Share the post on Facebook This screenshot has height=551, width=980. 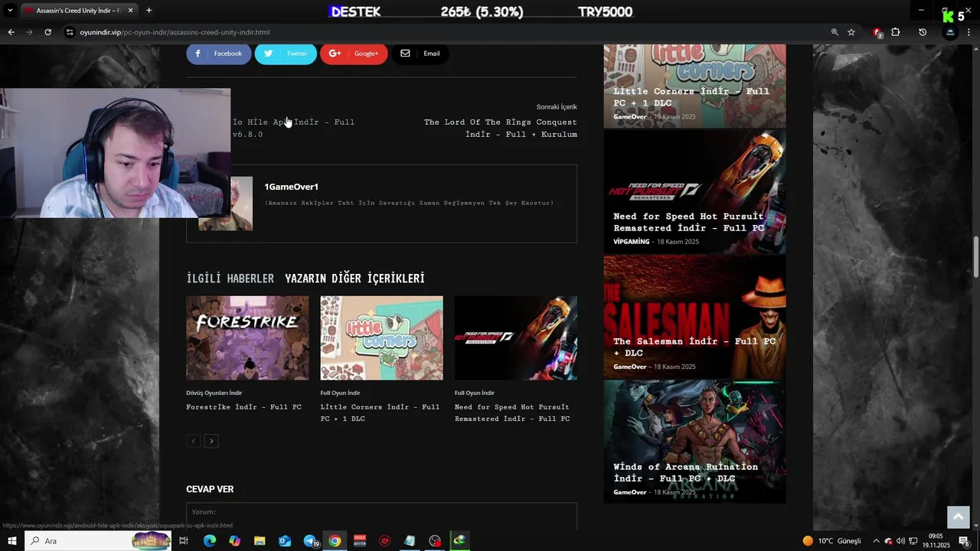point(219,54)
